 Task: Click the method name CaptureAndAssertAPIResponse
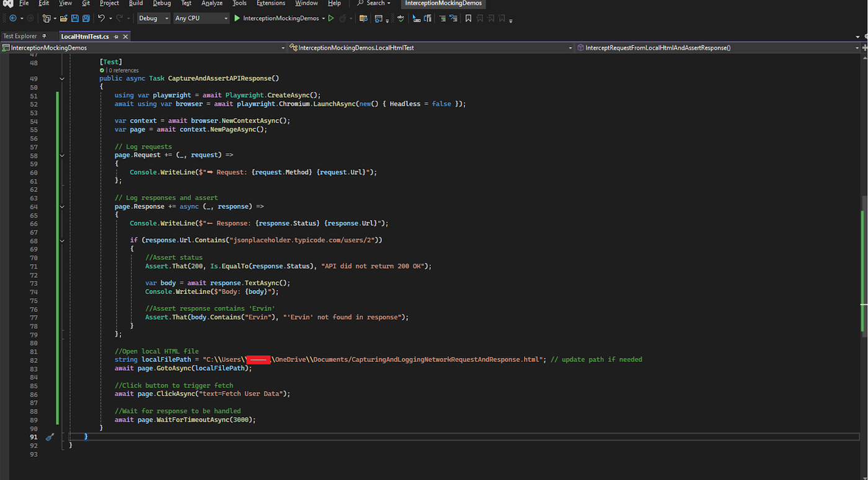coord(221,79)
